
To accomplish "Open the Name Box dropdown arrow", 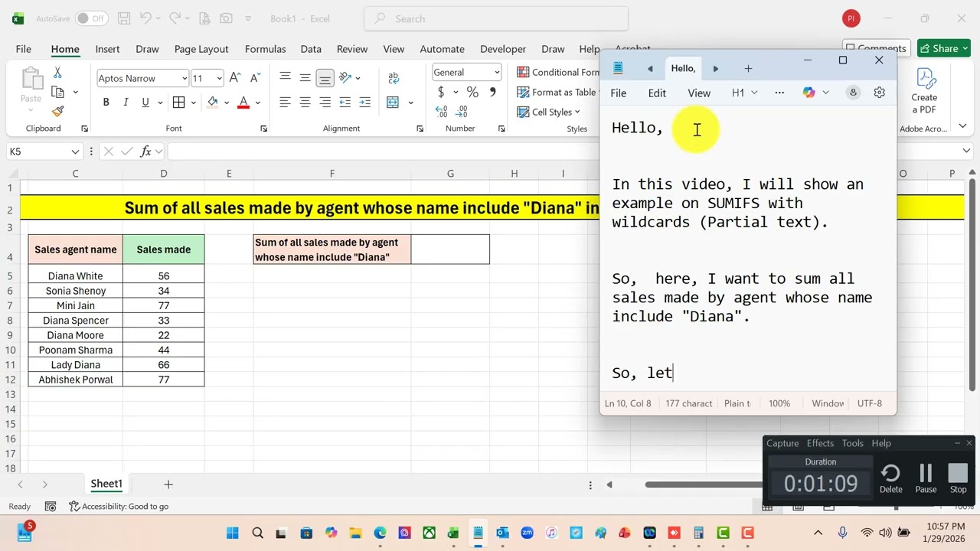I will [75, 152].
